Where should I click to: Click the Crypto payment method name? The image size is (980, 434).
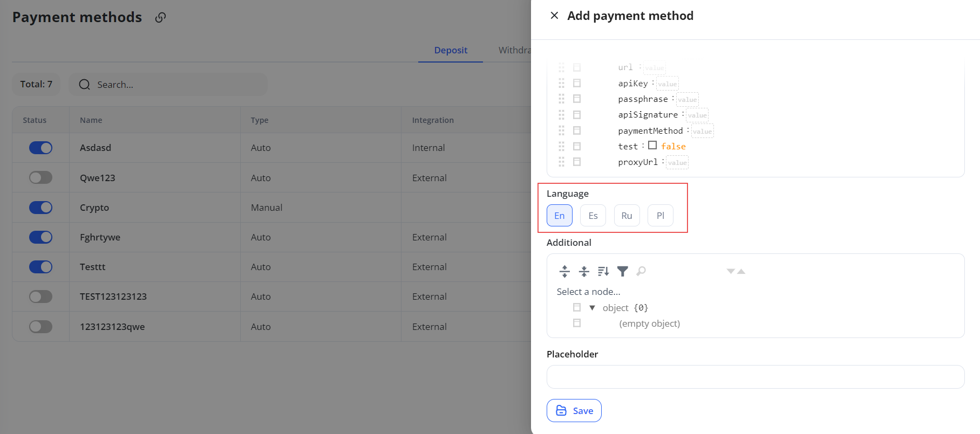coord(94,208)
